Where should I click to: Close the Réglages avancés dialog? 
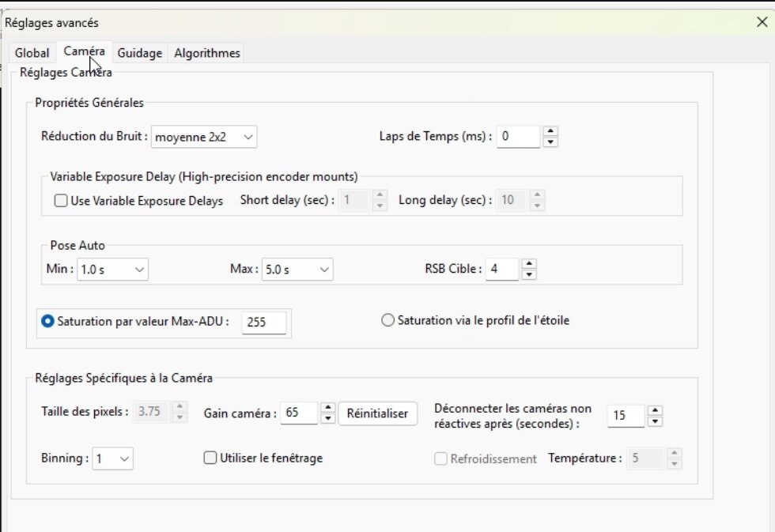[762, 23]
